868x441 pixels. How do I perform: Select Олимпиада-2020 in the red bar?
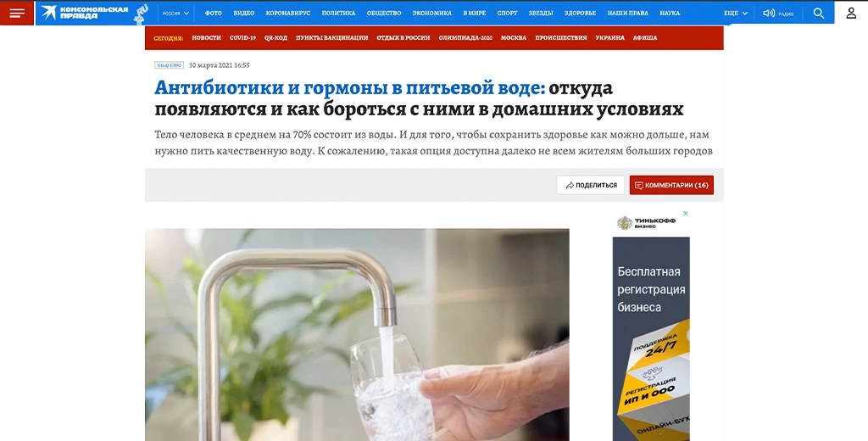coord(465,37)
